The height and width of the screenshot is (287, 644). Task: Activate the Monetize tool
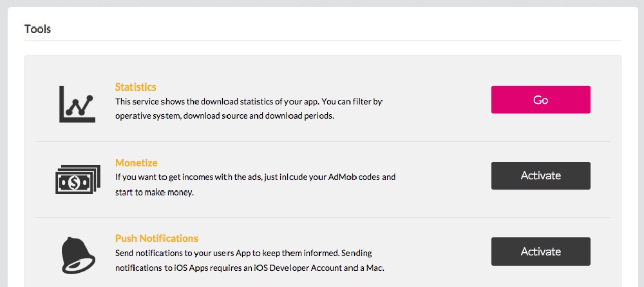[x=540, y=175]
